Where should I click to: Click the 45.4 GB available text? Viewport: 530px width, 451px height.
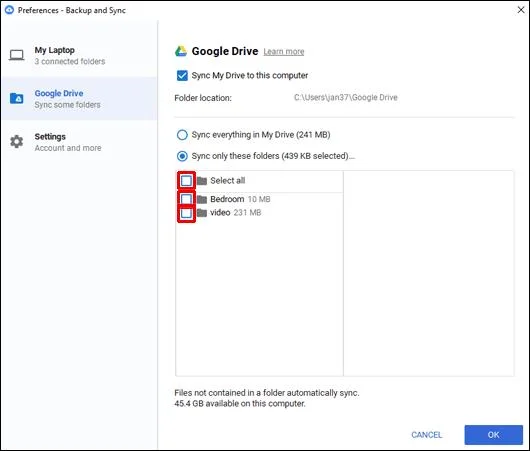pos(240,404)
